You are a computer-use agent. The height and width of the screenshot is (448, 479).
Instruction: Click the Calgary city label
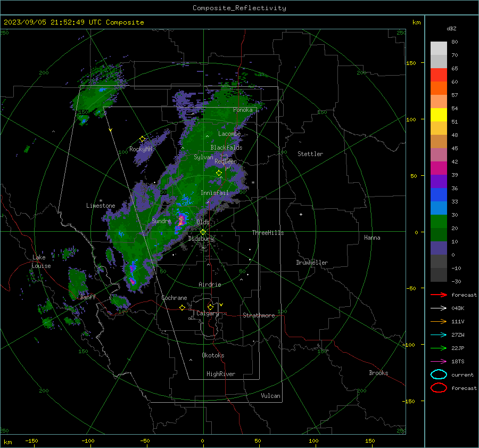pyautogui.click(x=208, y=313)
